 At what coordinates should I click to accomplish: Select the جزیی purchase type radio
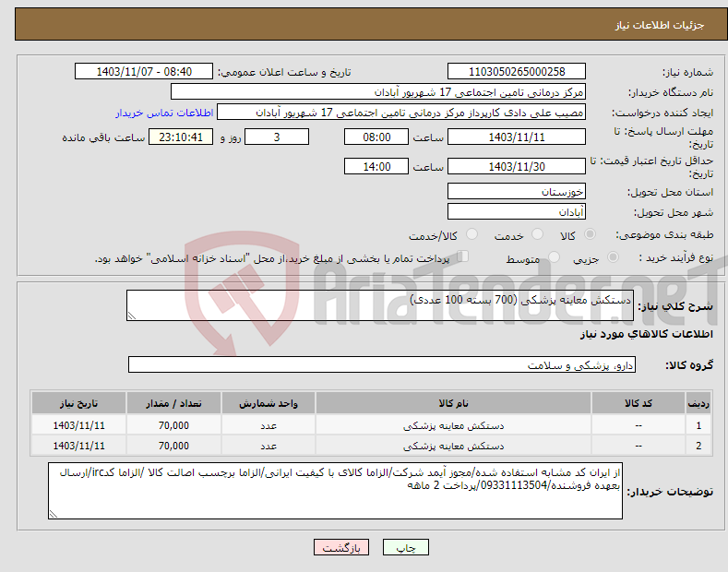(x=613, y=256)
